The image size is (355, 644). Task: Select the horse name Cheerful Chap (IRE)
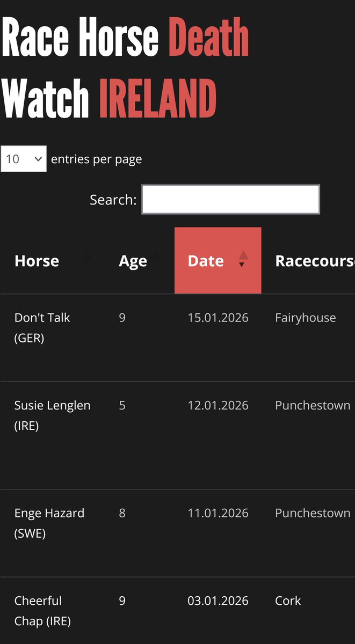click(x=42, y=611)
